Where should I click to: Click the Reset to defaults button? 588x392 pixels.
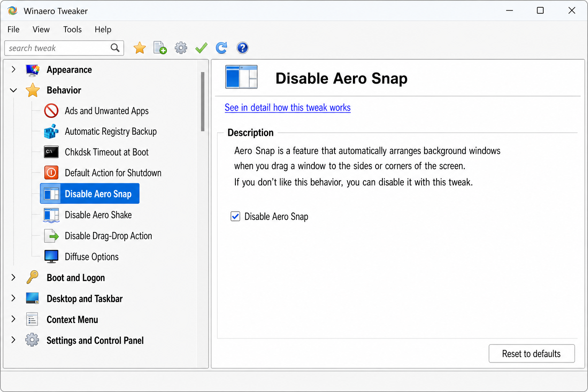point(532,353)
